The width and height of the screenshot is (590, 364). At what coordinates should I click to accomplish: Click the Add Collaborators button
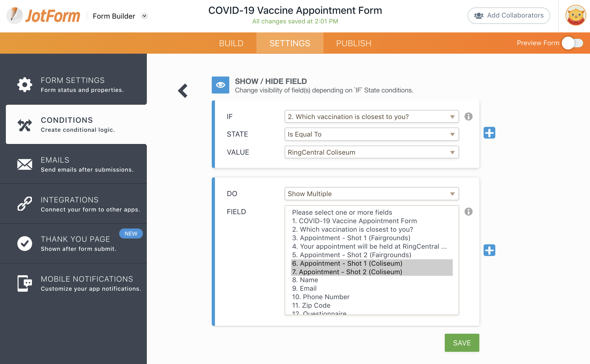tap(509, 15)
